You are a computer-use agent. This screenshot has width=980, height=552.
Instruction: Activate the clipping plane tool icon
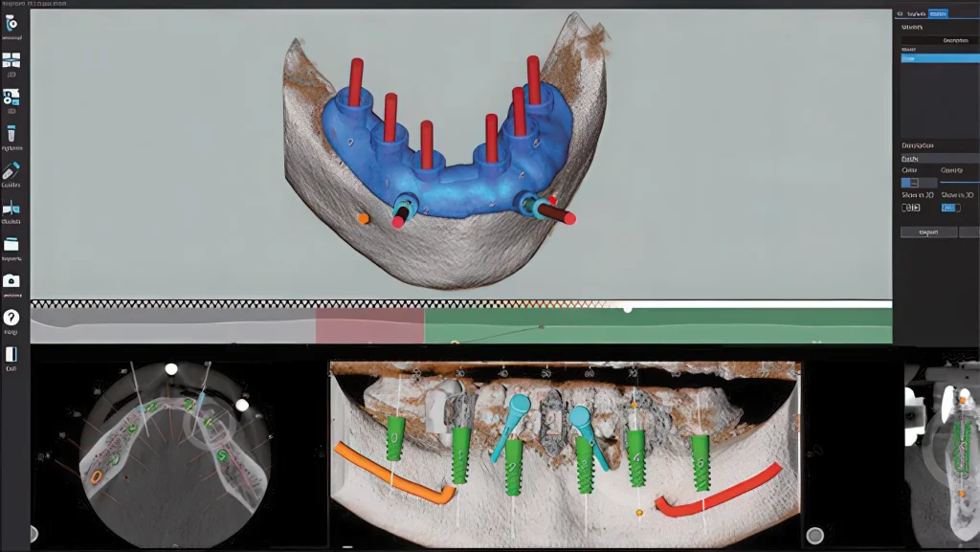(x=11, y=207)
